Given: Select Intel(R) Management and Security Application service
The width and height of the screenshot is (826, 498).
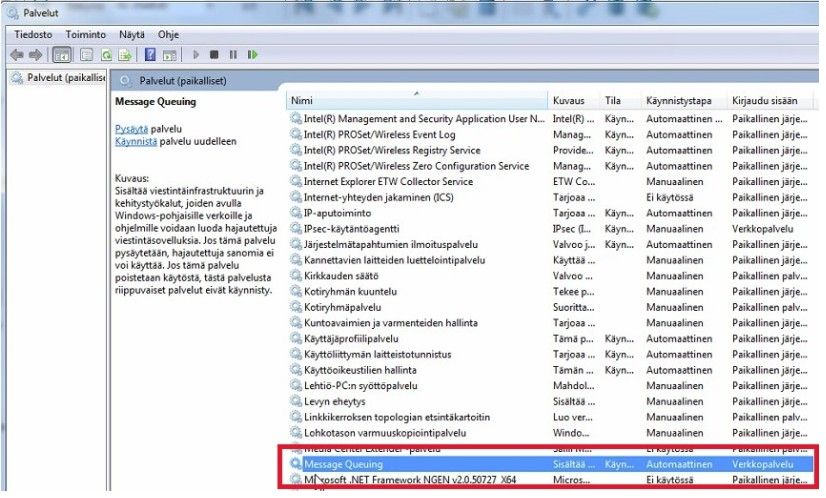Looking at the screenshot, I should click(424, 119).
